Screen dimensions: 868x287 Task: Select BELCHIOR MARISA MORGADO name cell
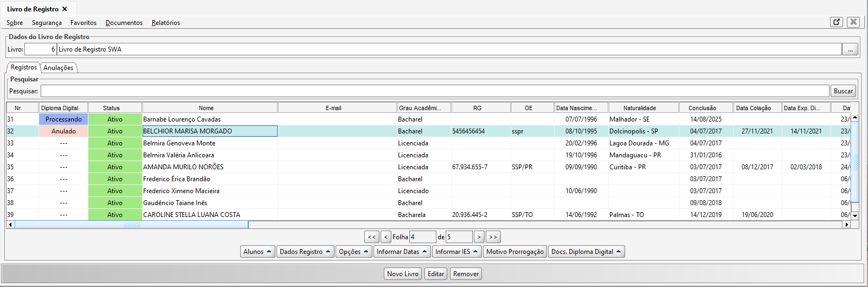pos(210,131)
